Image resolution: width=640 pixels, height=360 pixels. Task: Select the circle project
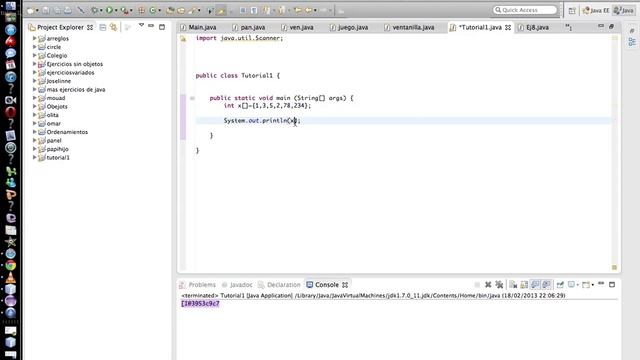coord(53,47)
